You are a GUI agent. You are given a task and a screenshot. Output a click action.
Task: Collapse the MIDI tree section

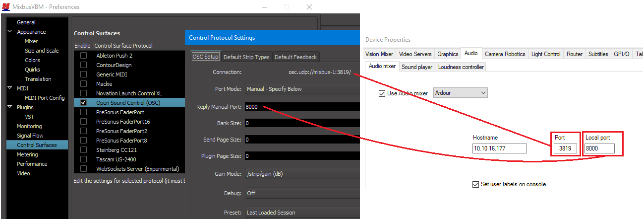tap(10, 88)
